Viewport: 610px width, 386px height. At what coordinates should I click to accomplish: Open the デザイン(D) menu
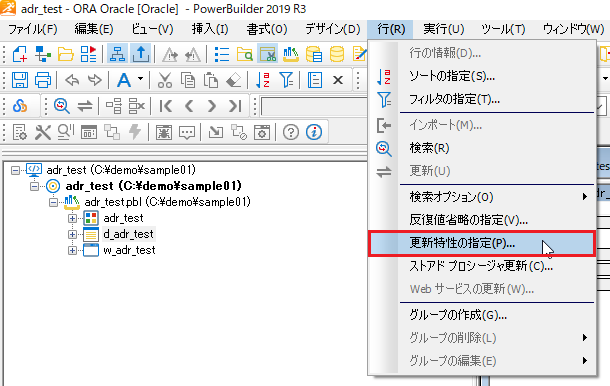[x=333, y=29]
